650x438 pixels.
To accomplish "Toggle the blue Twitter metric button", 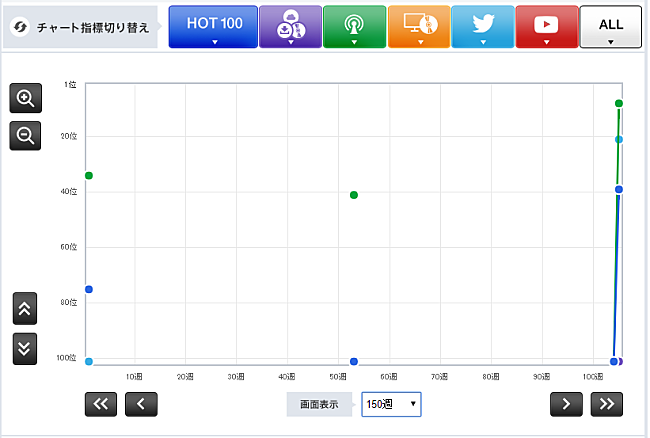I will click(x=482, y=27).
